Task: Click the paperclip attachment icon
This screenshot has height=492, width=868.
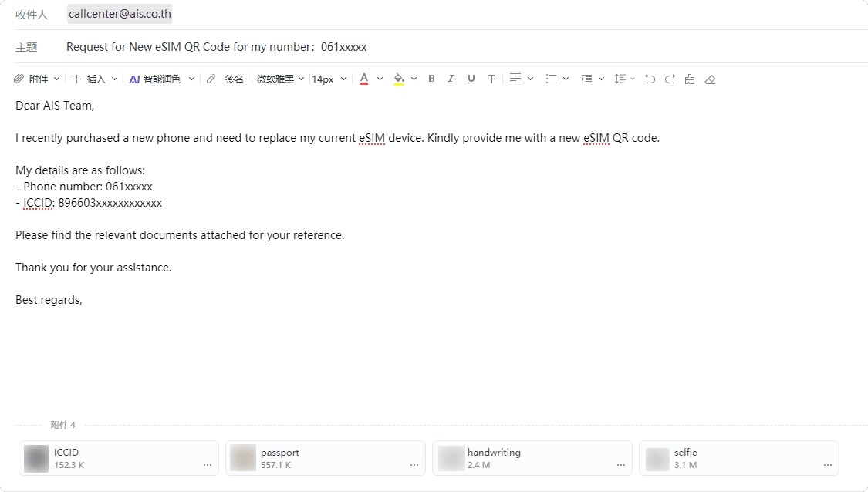Action: point(19,79)
